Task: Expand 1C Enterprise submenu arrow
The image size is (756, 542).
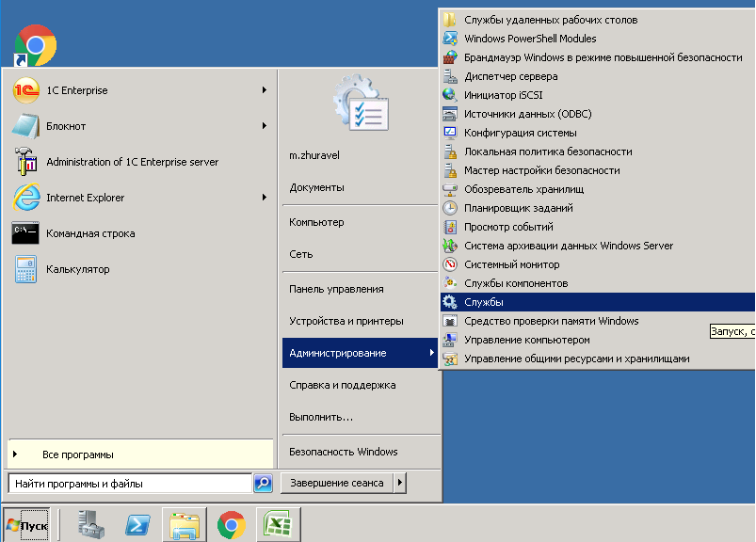Action: 265,90
